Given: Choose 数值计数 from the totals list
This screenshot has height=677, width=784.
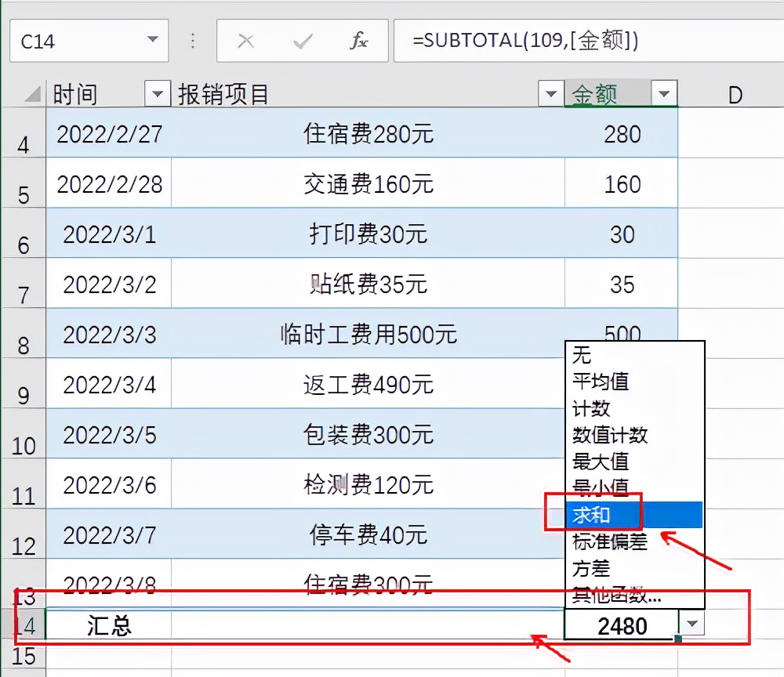Looking at the screenshot, I should click(635, 435).
